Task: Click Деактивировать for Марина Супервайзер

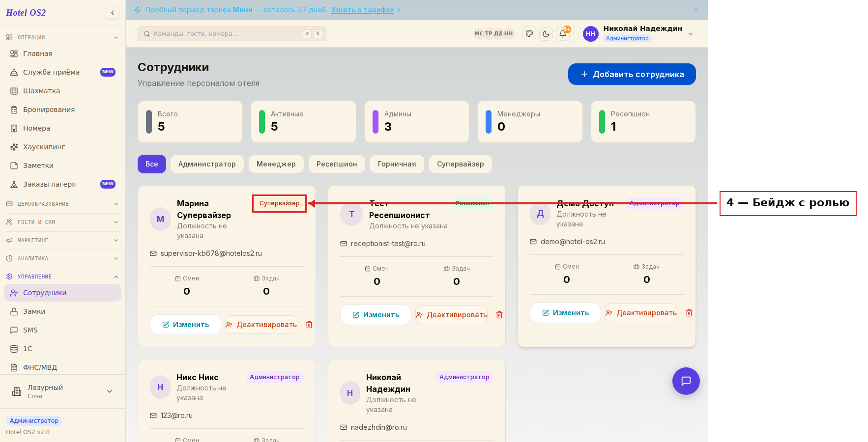Action: (x=261, y=325)
